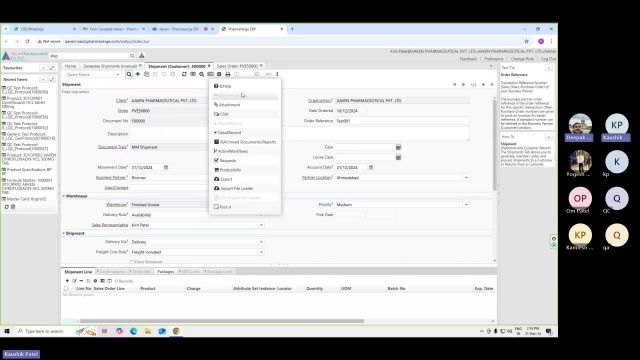Click the Feedback link

[x=468, y=59]
